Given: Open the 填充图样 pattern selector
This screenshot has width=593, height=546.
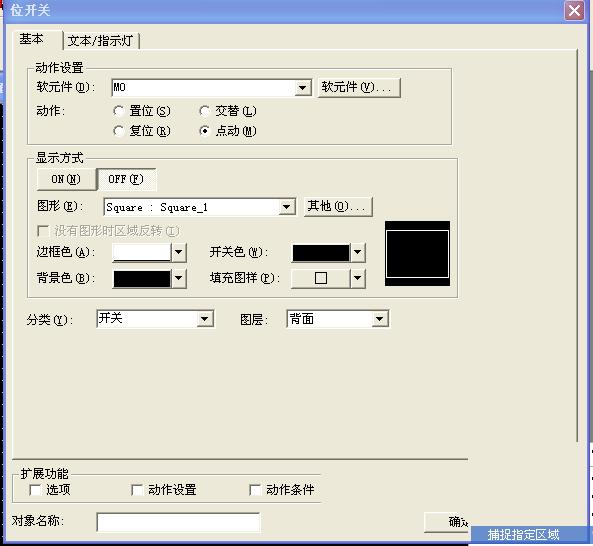Looking at the screenshot, I should click(x=328, y=279).
